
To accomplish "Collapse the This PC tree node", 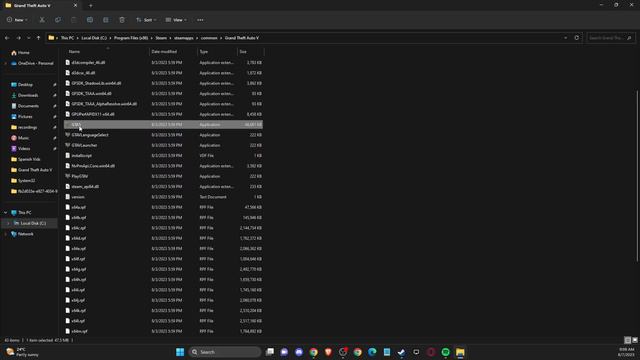I will click(x=5, y=213).
